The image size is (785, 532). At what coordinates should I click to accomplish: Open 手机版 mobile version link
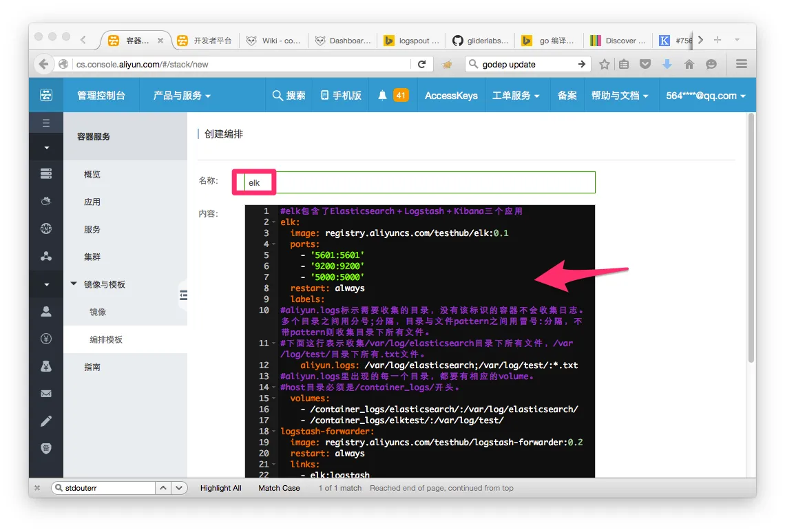tap(341, 95)
